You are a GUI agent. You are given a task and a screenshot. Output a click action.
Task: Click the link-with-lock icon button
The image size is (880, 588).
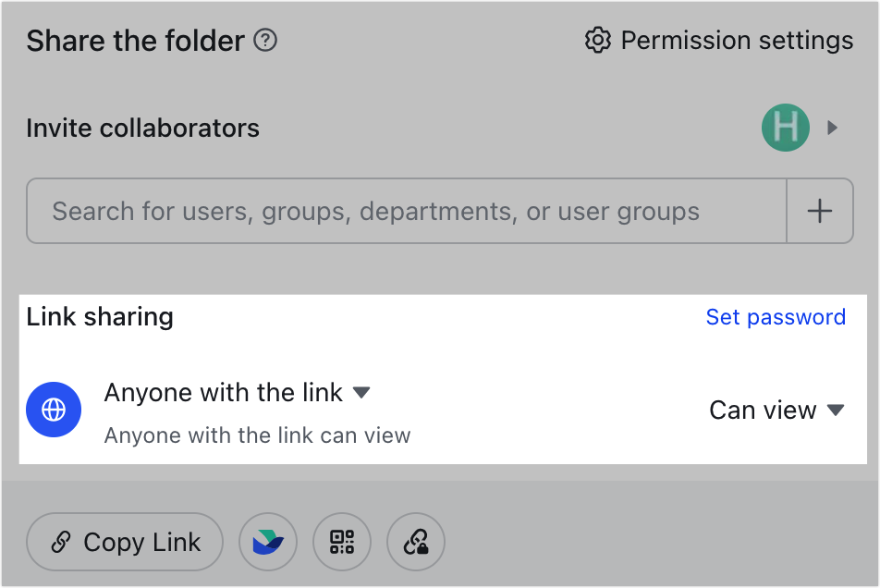(416, 542)
